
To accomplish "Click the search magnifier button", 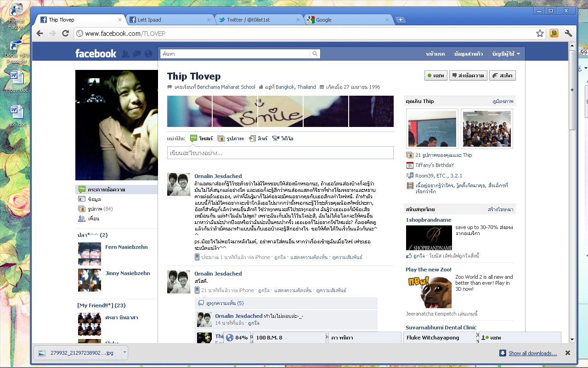I will (x=315, y=54).
